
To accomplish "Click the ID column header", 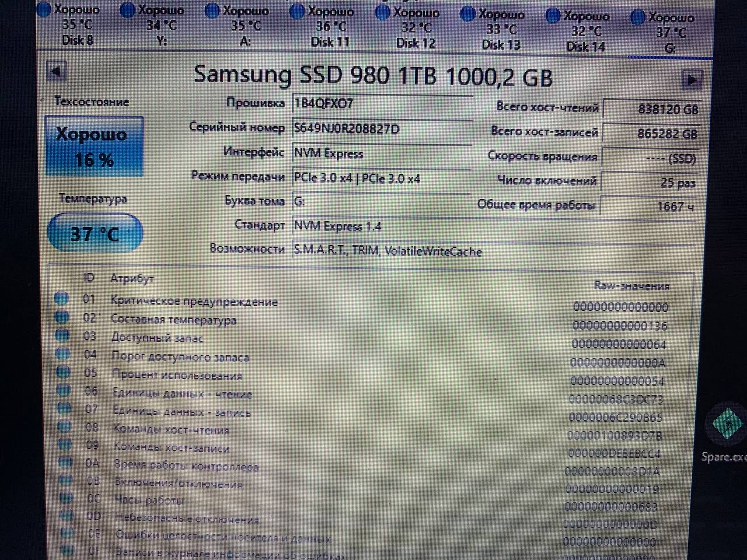I will [89, 278].
